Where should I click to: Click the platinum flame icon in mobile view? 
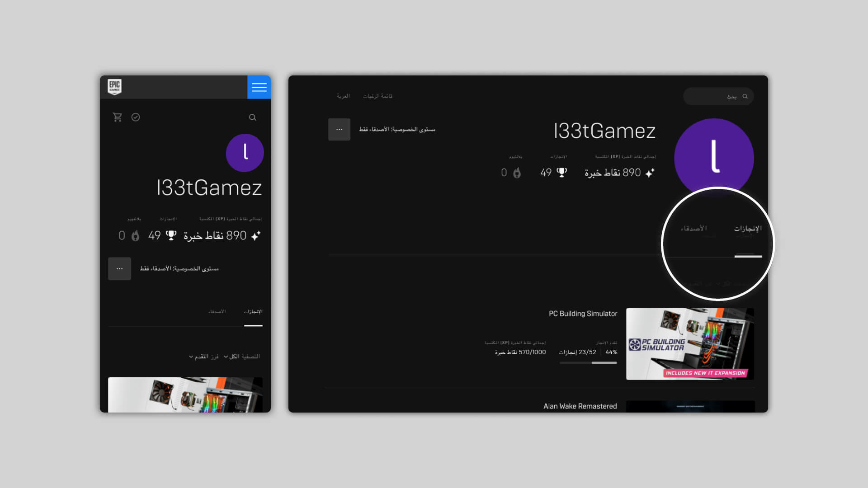135,235
